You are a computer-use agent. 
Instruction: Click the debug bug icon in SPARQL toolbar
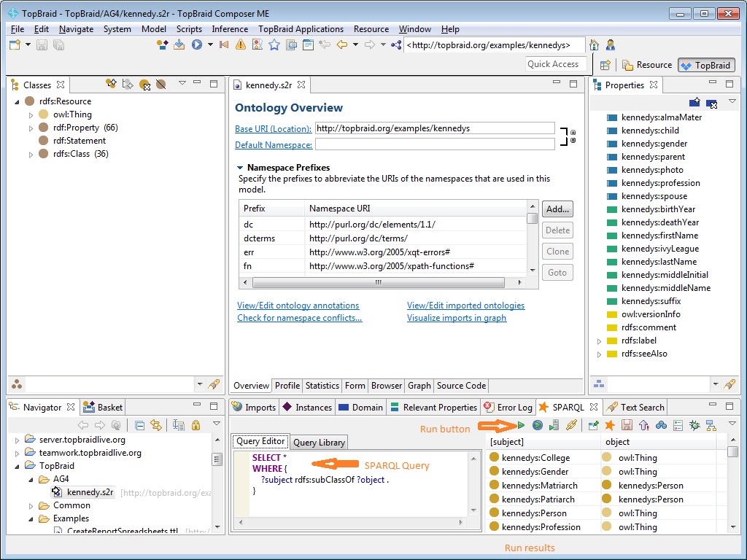click(694, 424)
